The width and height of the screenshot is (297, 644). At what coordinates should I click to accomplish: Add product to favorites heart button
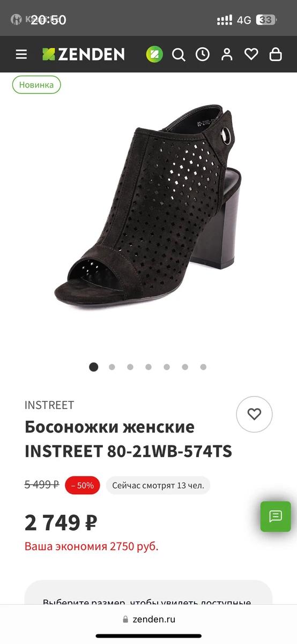point(255,414)
